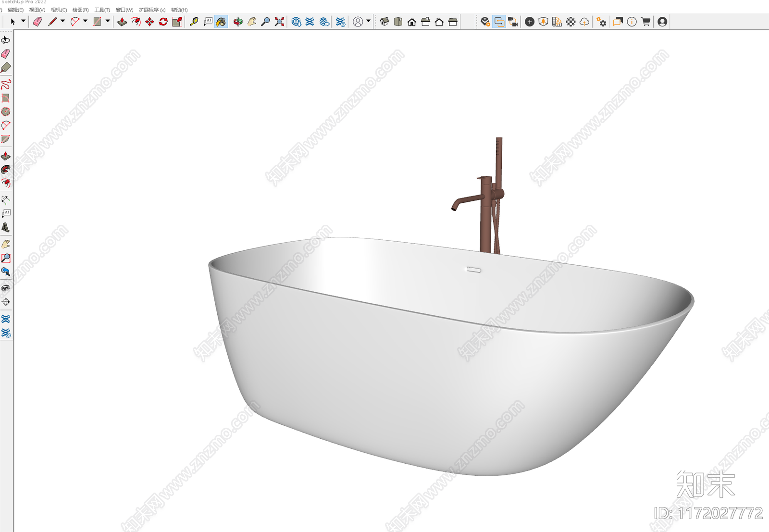Pick the Eraser tool in top toolbar

[x=37, y=22]
